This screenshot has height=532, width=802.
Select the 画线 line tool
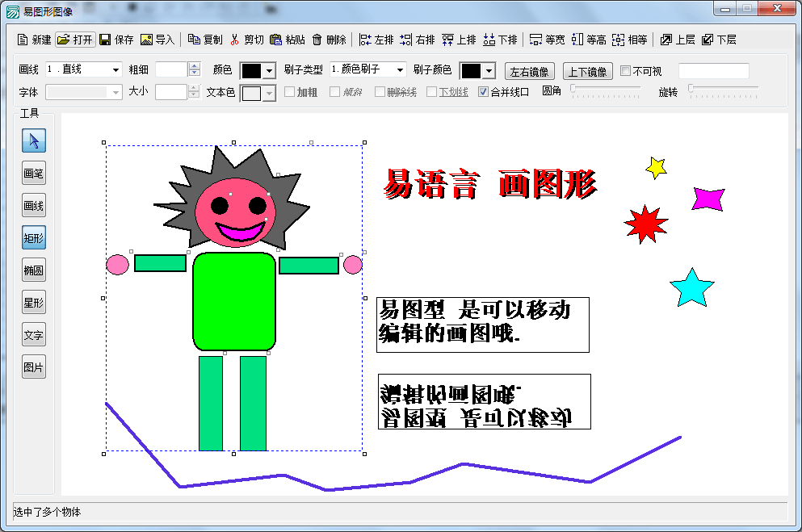[33, 205]
